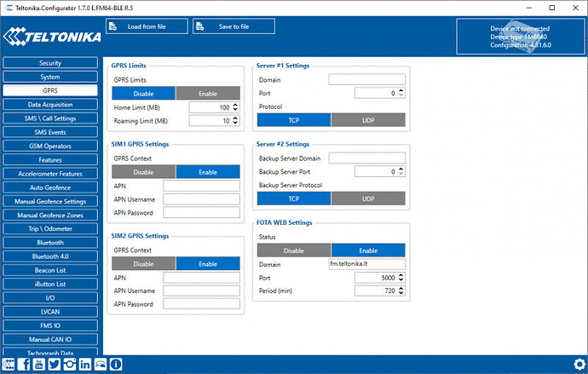The height and width of the screenshot is (374, 588).
Task: Open Manual Geofence Zones section
Action: pos(50,215)
